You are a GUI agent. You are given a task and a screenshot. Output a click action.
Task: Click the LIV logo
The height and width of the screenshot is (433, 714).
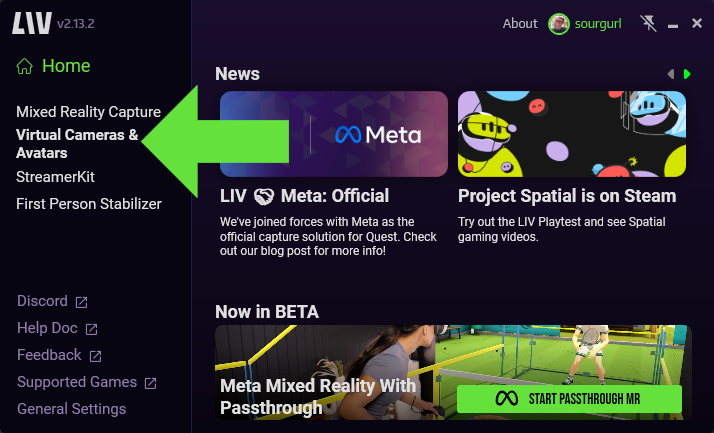[31, 23]
